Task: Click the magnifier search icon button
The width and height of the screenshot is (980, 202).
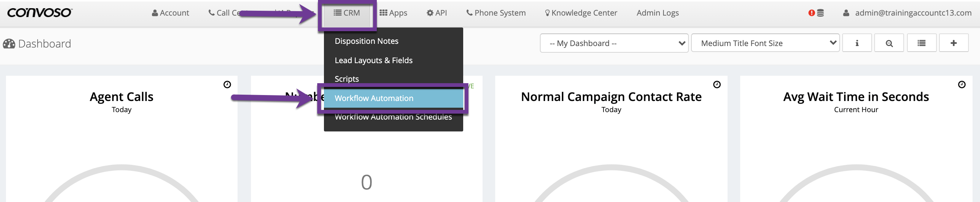Action: [x=889, y=43]
